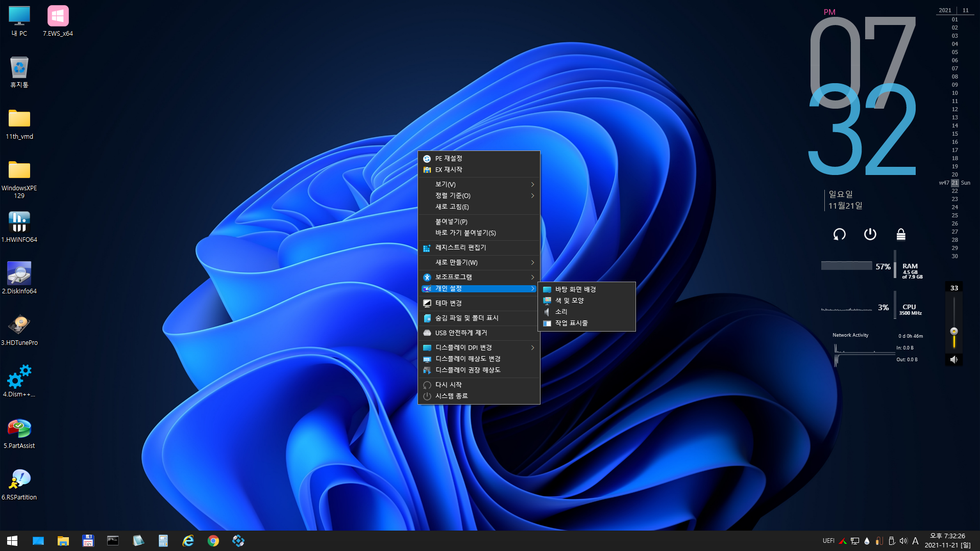This screenshot has height=551, width=980.
Task: Click the water drop tray icon
Action: (867, 541)
